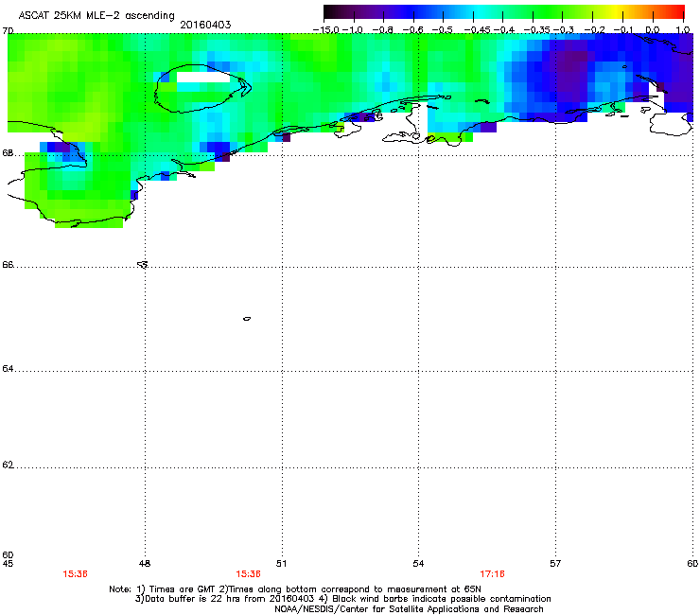Click the -0.2 color scale label
The height and width of the screenshot is (615, 700).
pyautogui.click(x=595, y=30)
